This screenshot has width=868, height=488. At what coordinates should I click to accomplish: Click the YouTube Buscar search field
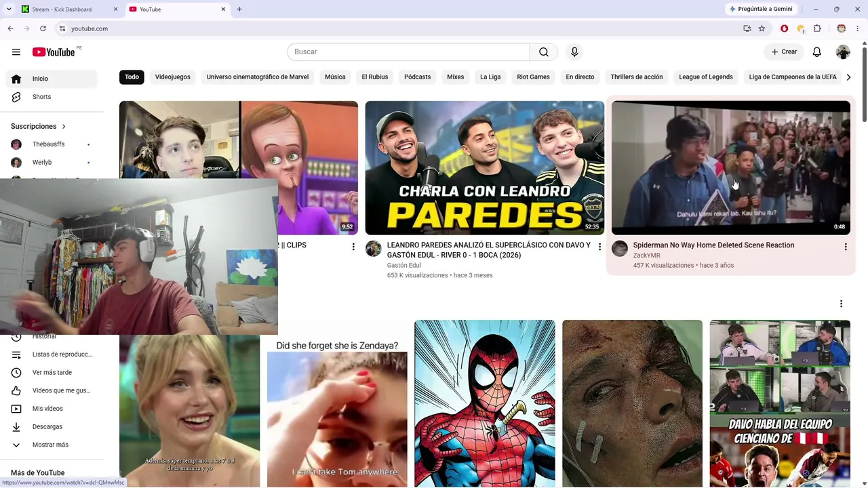(408, 52)
